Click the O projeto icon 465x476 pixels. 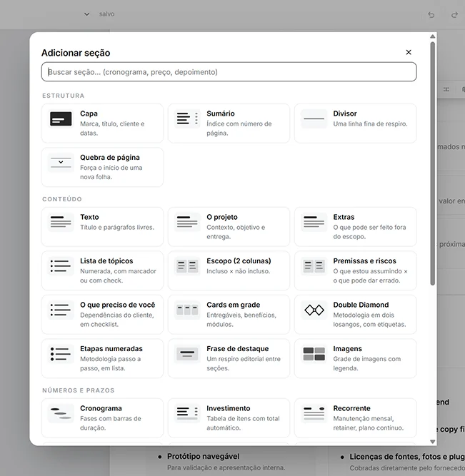pyautogui.click(x=187, y=222)
